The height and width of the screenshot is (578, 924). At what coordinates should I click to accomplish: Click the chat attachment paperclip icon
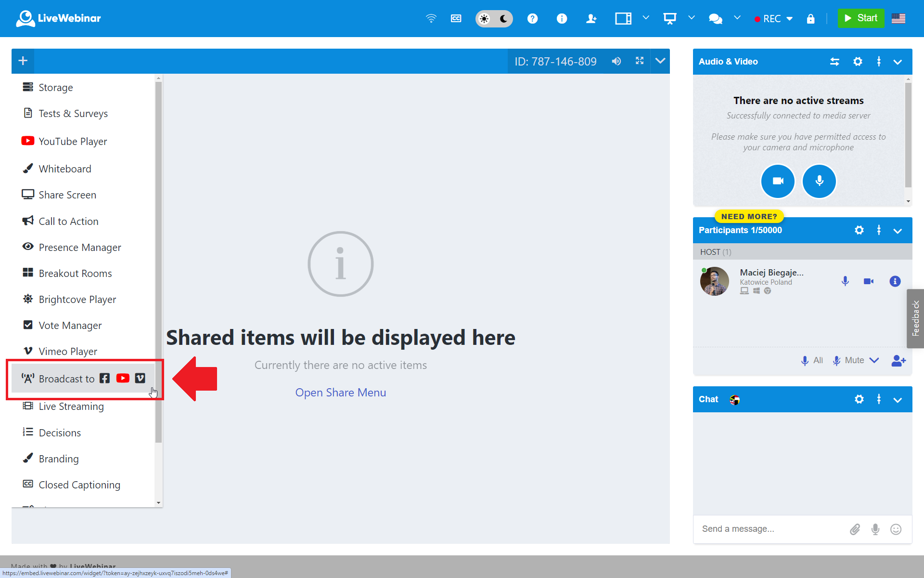click(x=855, y=529)
